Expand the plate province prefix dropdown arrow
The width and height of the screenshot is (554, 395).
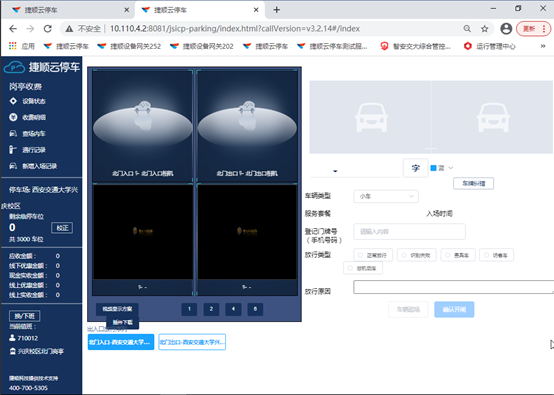(x=335, y=171)
